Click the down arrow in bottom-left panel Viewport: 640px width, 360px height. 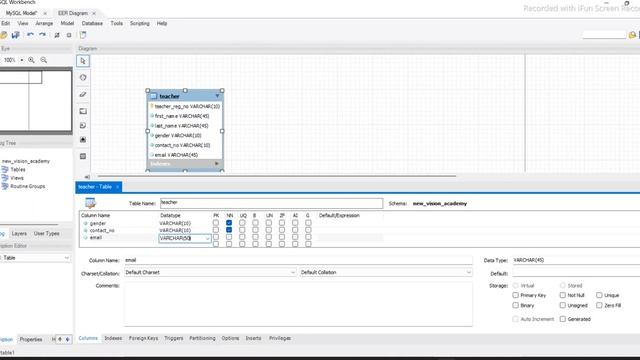coord(68,339)
